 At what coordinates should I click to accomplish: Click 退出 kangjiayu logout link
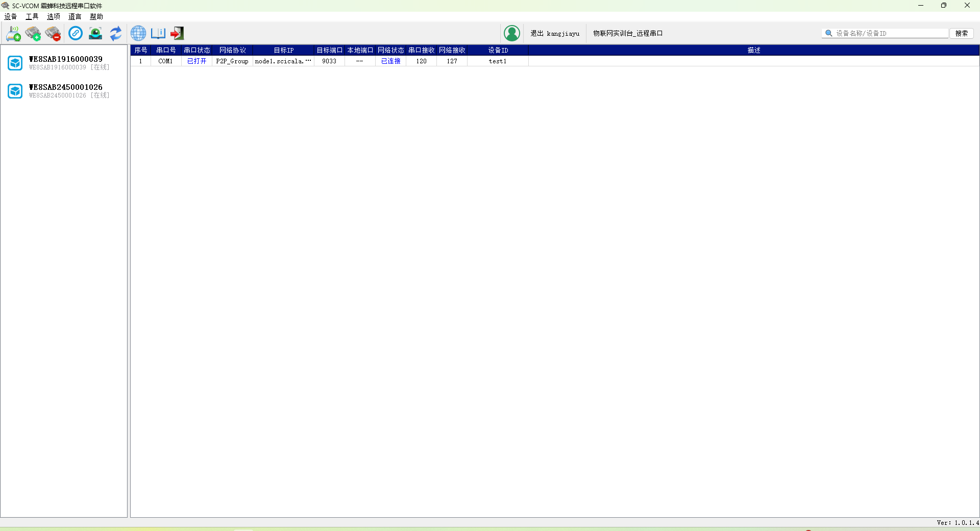click(x=555, y=34)
